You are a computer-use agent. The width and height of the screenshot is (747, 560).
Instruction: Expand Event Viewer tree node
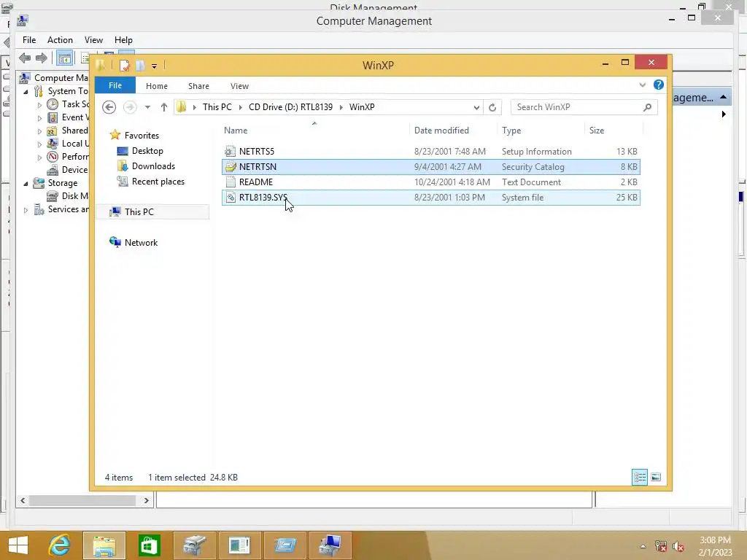(x=39, y=118)
